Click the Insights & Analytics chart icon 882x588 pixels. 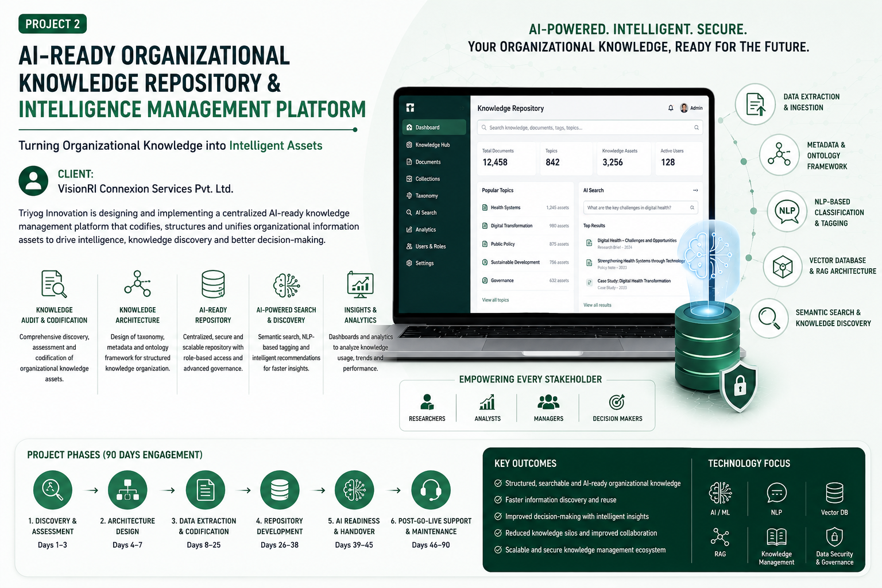(361, 285)
